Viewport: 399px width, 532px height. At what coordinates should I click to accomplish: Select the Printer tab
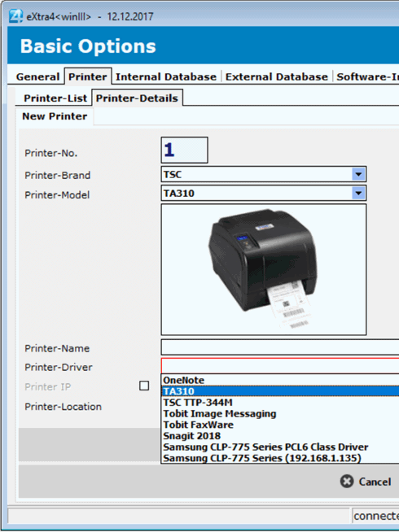pyautogui.click(x=88, y=76)
